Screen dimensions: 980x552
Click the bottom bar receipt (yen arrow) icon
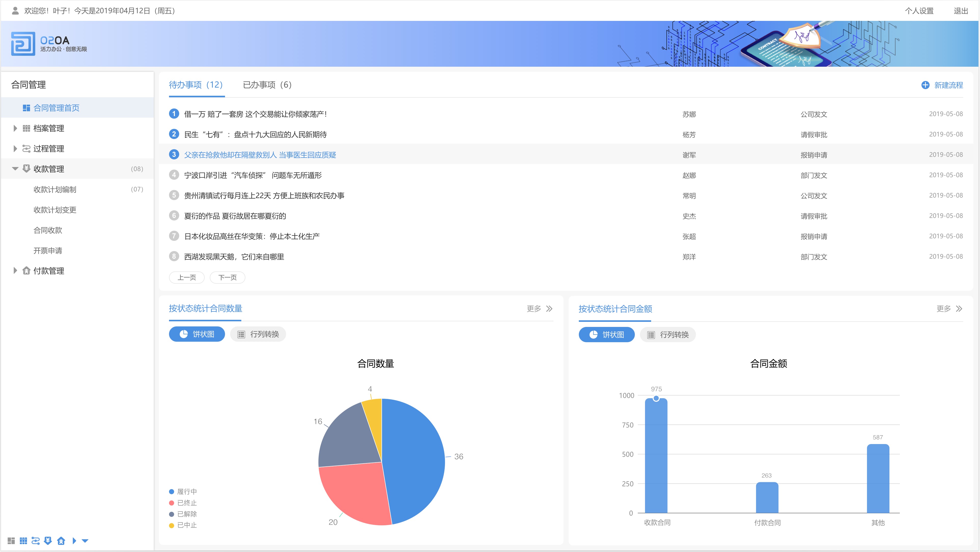48,541
